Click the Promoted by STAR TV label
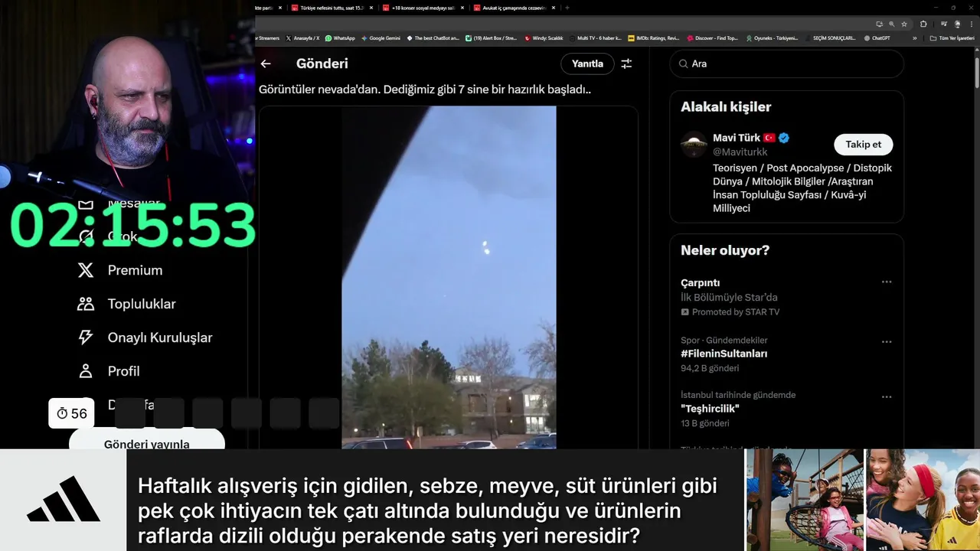Viewport: 980px width, 551px height. point(730,312)
